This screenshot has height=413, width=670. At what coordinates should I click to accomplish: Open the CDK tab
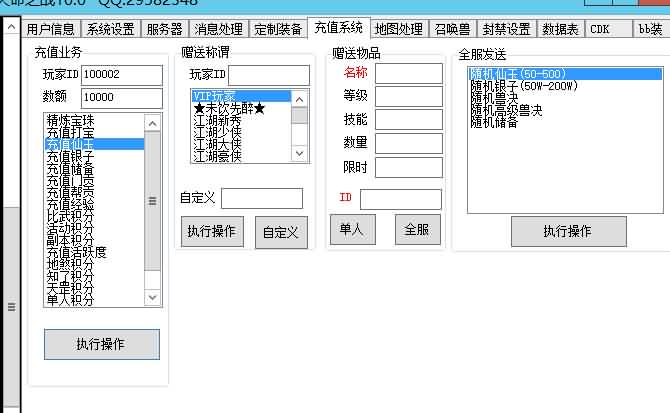pos(608,29)
